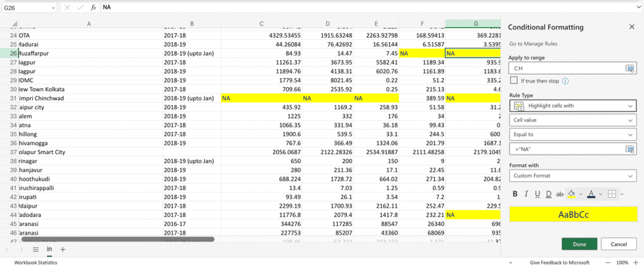This screenshot has height=267, width=644.
Task: Click the 100% zoom level
Action: [x=622, y=263]
